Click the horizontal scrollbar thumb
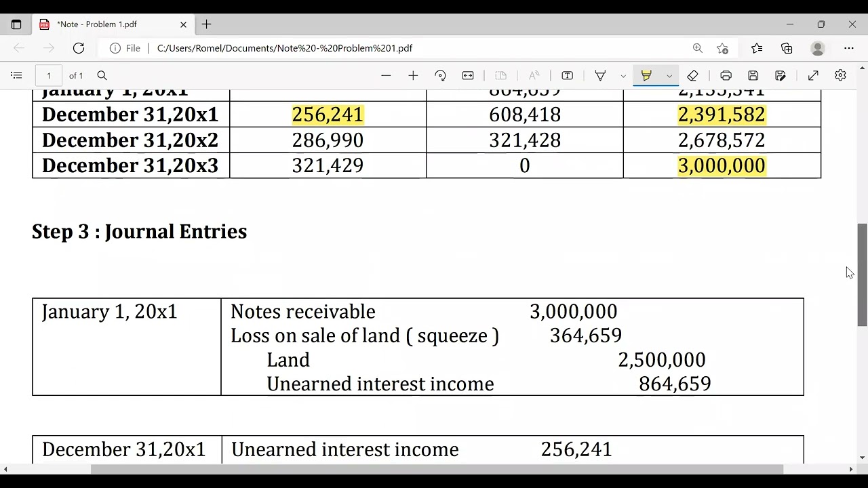The image size is (868, 488). pos(437,469)
